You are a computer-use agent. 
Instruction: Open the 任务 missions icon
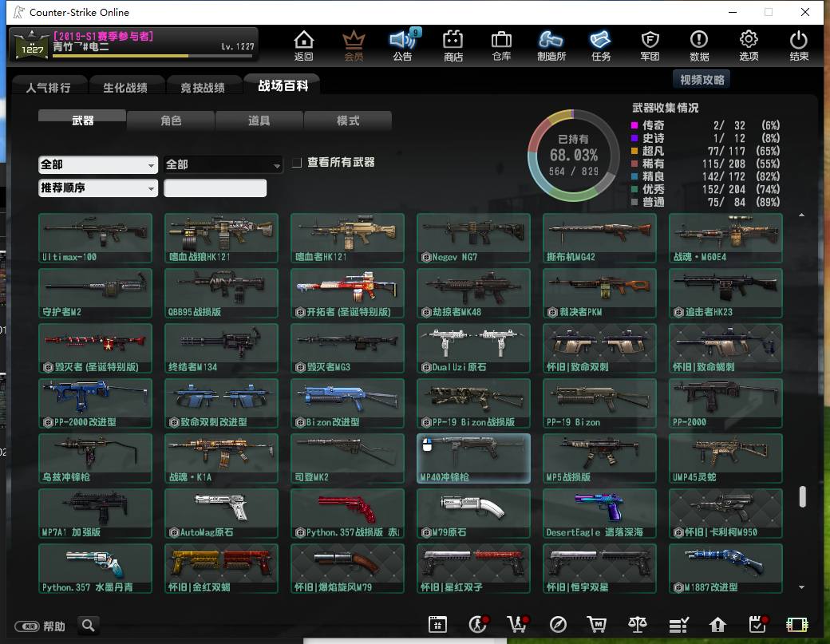pos(601,45)
